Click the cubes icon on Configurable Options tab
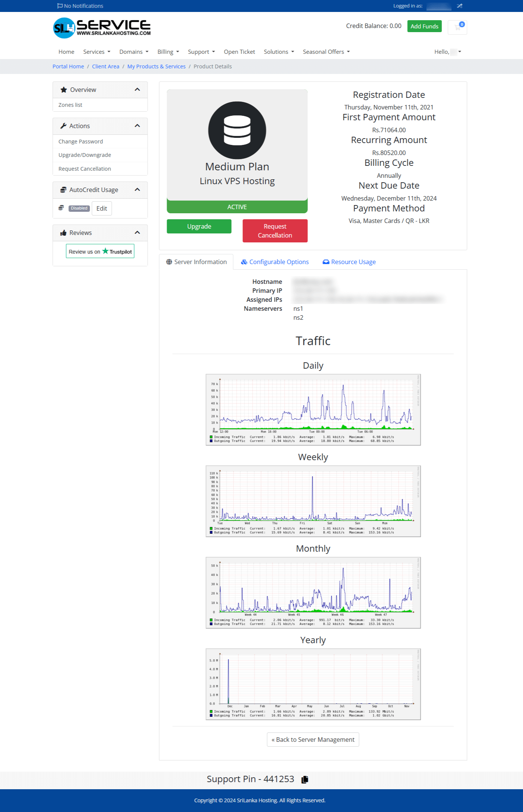This screenshot has width=523, height=812. [244, 262]
